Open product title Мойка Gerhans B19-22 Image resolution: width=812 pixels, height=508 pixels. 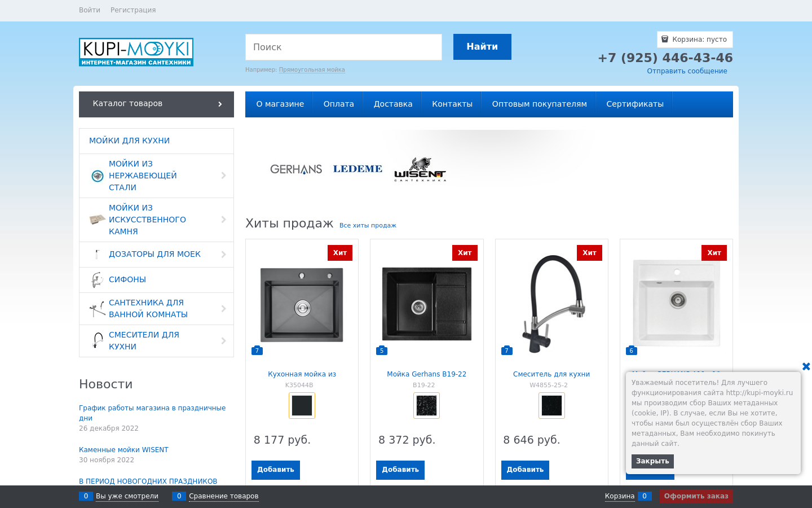[426, 374]
